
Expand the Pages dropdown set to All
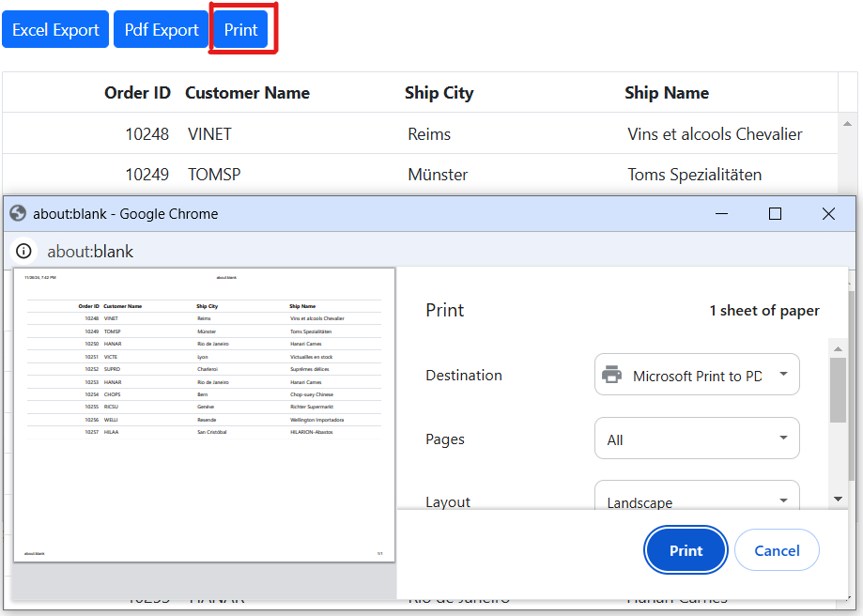tap(697, 439)
